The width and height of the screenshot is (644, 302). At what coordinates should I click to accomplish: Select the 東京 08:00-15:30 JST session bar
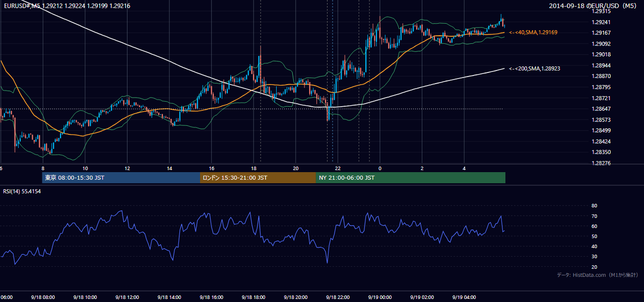click(121, 178)
